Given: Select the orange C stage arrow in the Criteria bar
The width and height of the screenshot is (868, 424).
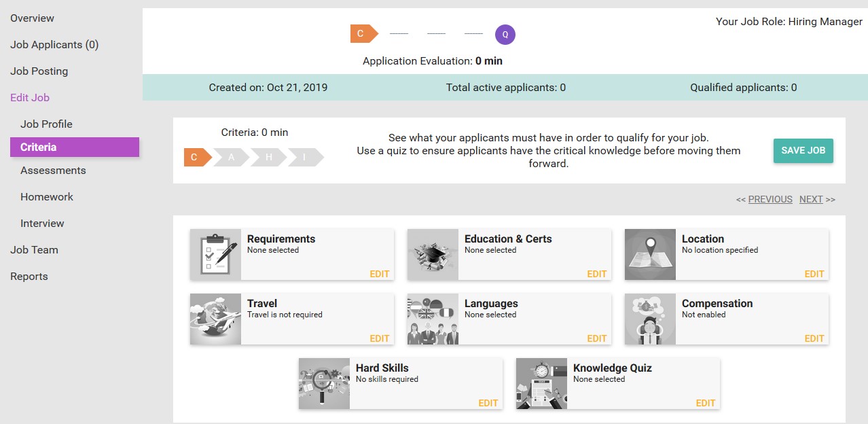Looking at the screenshot, I should [194, 158].
